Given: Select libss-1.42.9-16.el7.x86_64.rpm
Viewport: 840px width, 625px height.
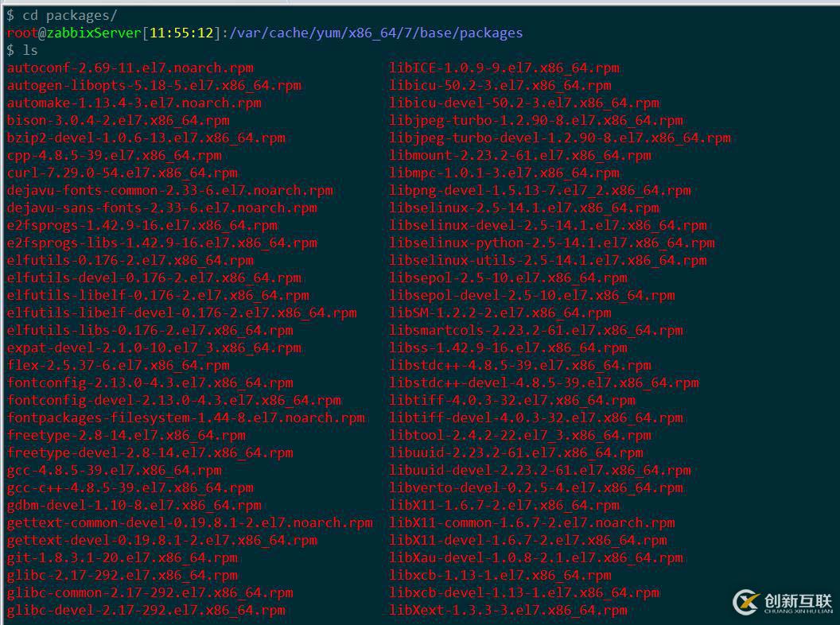Looking at the screenshot, I should tap(508, 348).
